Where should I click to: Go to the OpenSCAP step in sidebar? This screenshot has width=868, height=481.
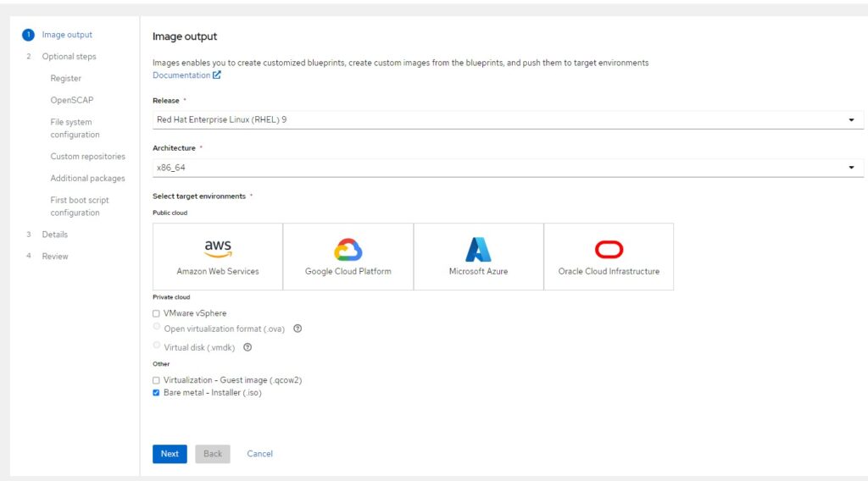[x=72, y=100]
